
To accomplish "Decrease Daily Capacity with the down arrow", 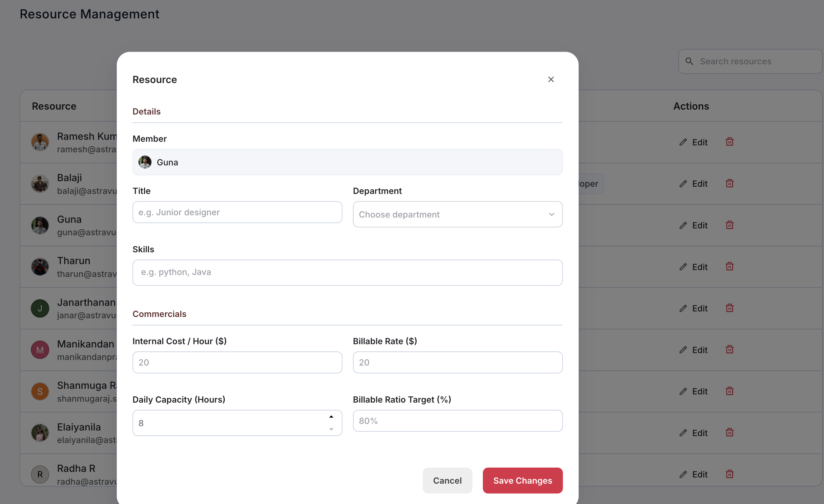I will (x=331, y=429).
